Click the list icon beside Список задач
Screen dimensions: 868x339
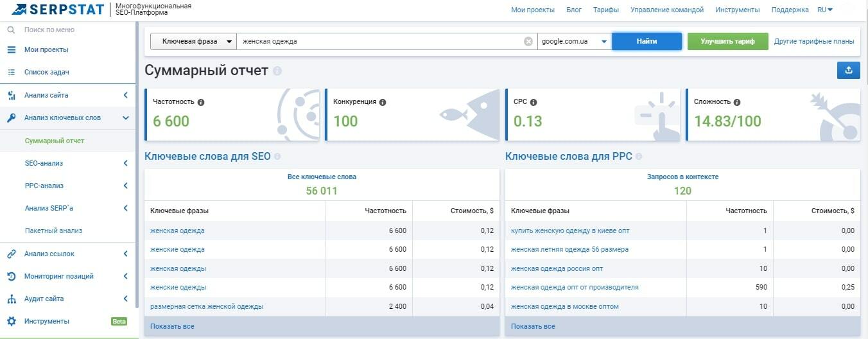[x=11, y=72]
